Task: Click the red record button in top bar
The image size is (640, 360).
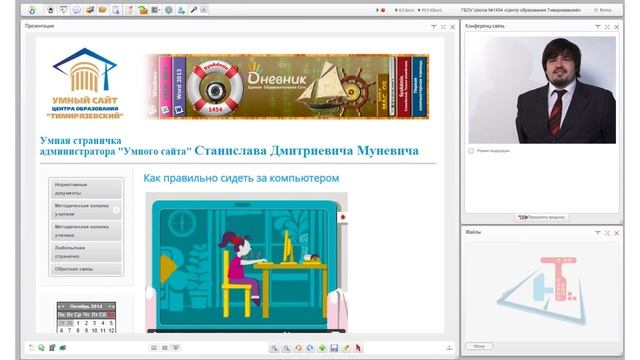Action: 383,10
